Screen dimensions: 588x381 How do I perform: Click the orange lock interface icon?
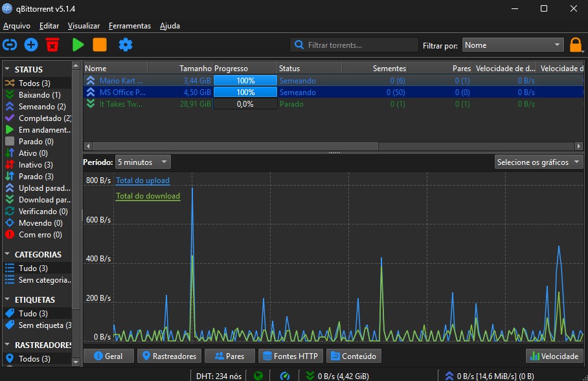pos(576,45)
